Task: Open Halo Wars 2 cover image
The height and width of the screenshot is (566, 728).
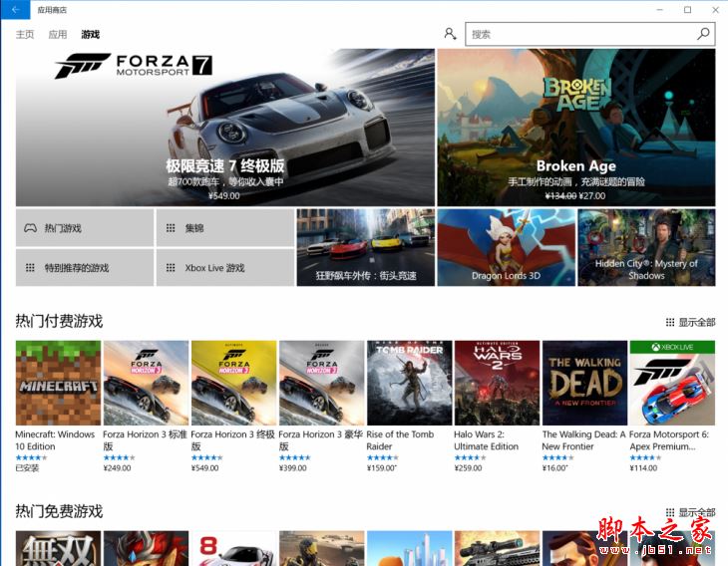Action: click(497, 383)
